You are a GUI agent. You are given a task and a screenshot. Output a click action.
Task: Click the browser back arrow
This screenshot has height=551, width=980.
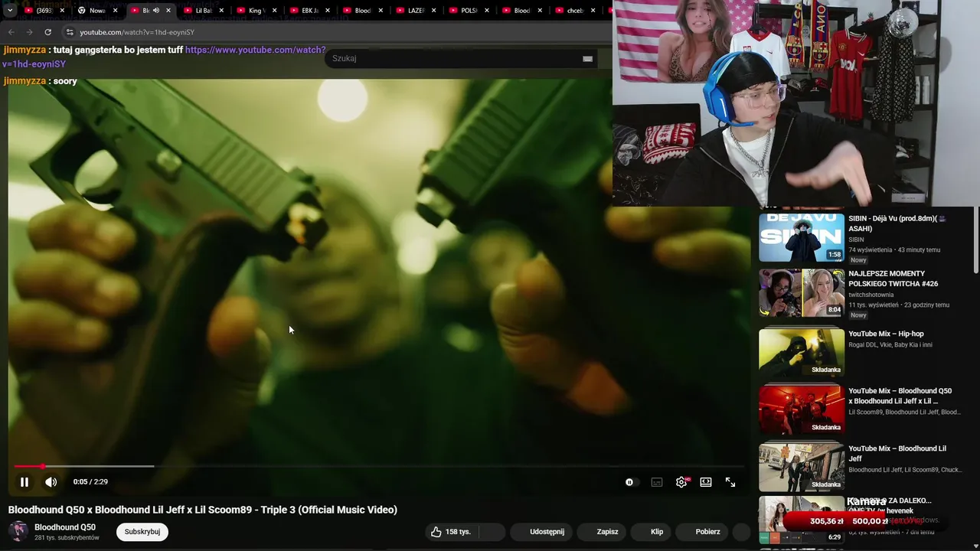click(x=11, y=32)
